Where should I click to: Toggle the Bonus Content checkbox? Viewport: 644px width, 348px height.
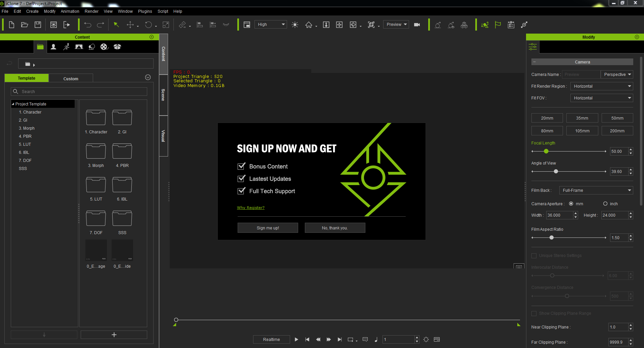241,166
